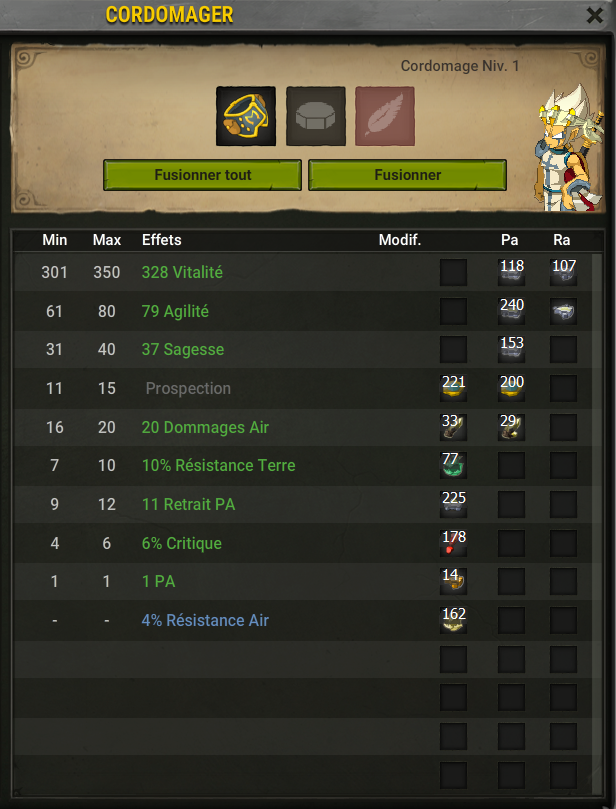
Task: Use the Sagesse Pa rune 153
Action: click(511, 349)
